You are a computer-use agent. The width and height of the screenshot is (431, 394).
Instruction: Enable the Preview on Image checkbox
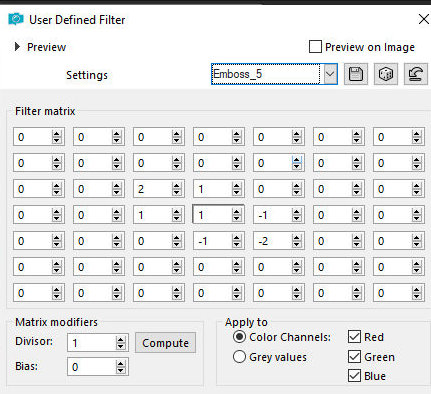point(315,47)
